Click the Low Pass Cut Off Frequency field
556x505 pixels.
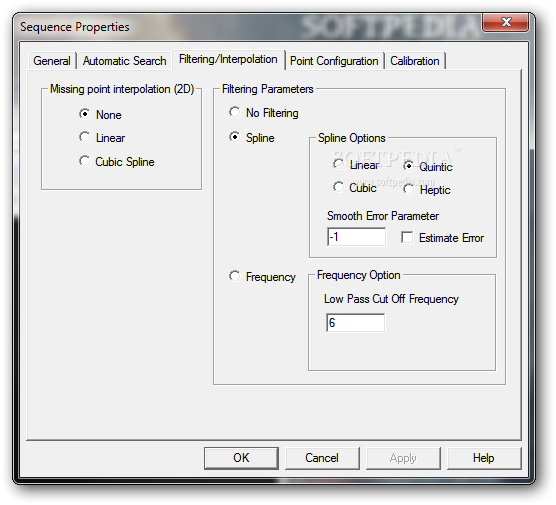(x=355, y=323)
